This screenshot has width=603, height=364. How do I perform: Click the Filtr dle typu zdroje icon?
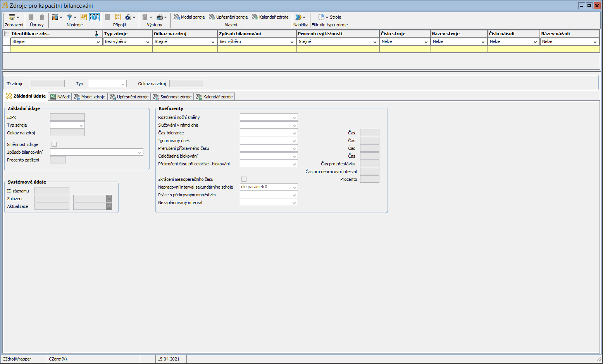321,17
